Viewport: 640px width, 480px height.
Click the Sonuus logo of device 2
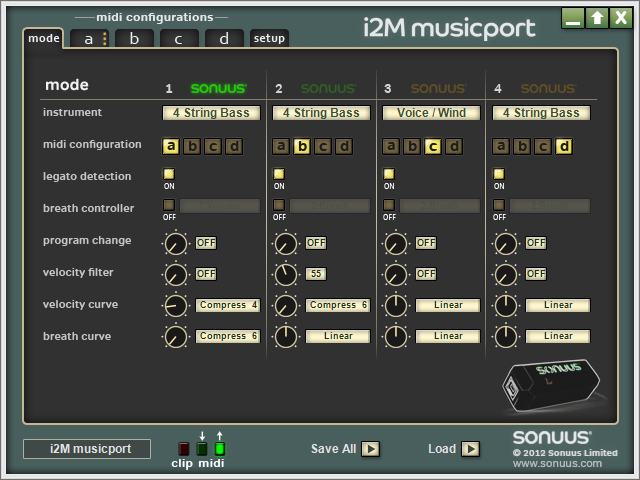point(329,88)
